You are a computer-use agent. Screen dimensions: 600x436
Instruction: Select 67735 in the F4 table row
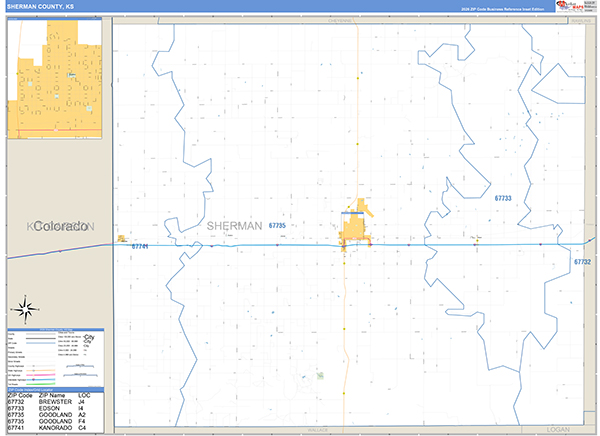click(x=16, y=421)
